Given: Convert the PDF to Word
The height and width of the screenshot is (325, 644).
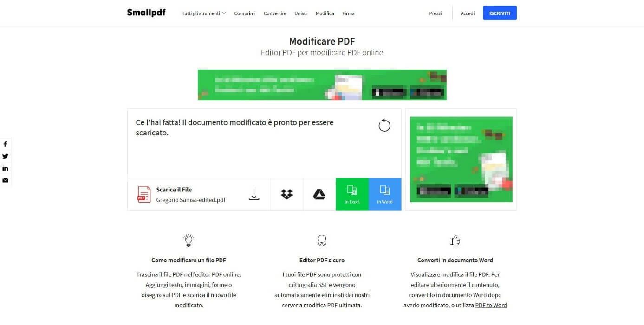Looking at the screenshot, I should tap(385, 194).
